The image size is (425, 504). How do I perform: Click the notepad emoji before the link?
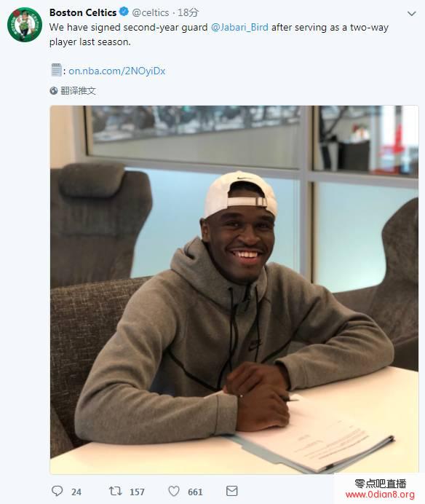point(56,70)
